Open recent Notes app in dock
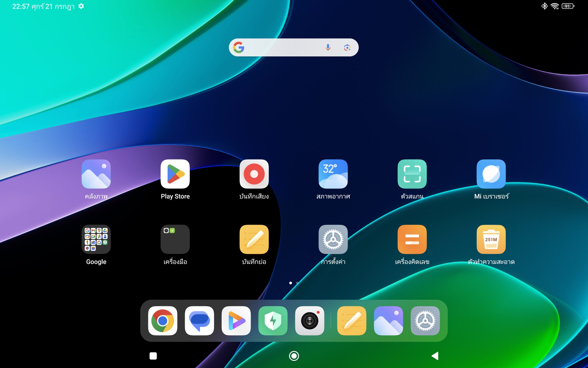Image resolution: width=588 pixels, height=368 pixels. click(x=352, y=321)
